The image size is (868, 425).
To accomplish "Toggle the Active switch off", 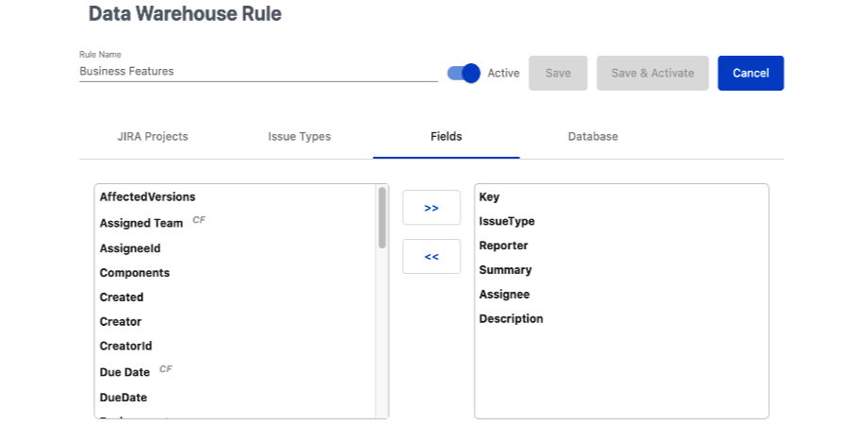I will pos(463,74).
